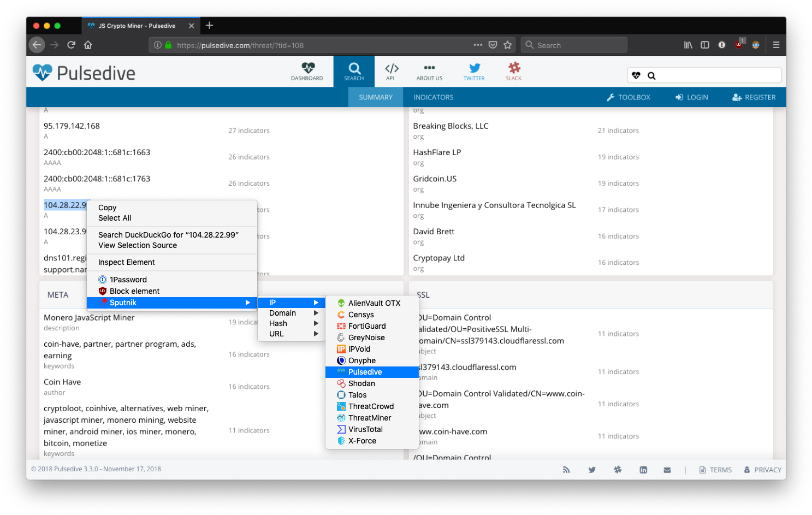Click the Pocket save icon in address bar

pos(493,45)
